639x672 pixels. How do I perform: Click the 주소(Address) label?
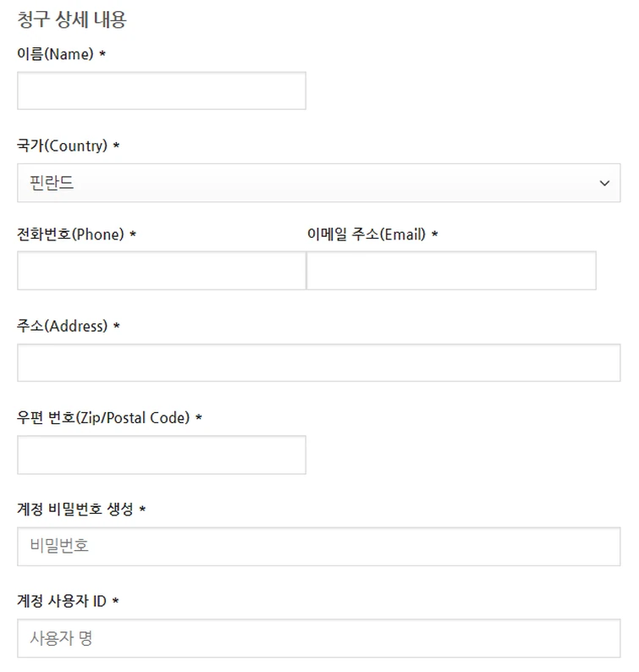coord(62,326)
